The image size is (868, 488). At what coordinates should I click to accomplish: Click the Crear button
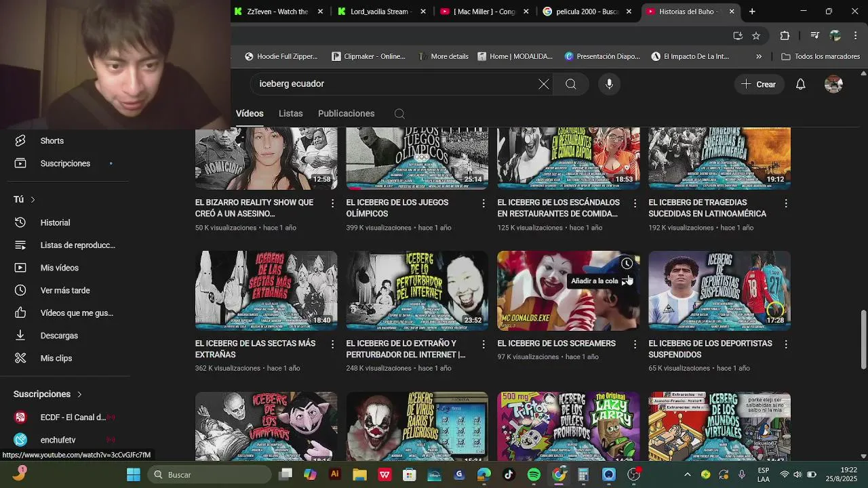(x=758, y=84)
